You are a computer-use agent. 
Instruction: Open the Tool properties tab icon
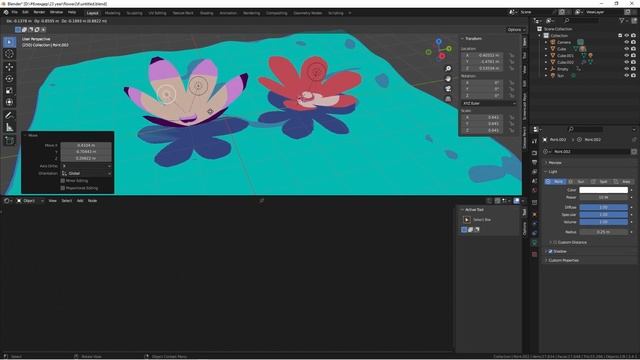(534, 141)
